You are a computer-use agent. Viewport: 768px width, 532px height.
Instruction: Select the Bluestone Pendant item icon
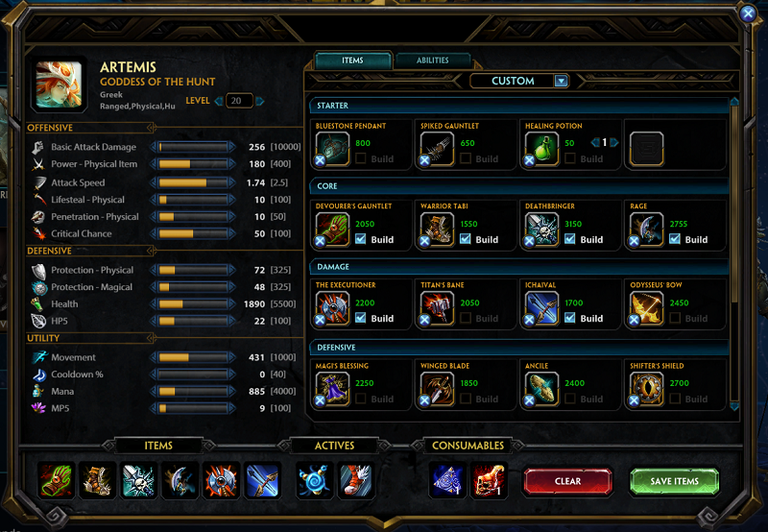(x=332, y=149)
